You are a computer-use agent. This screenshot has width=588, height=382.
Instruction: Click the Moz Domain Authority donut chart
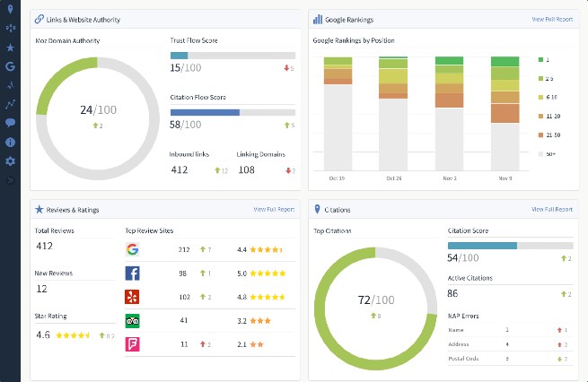click(x=98, y=118)
